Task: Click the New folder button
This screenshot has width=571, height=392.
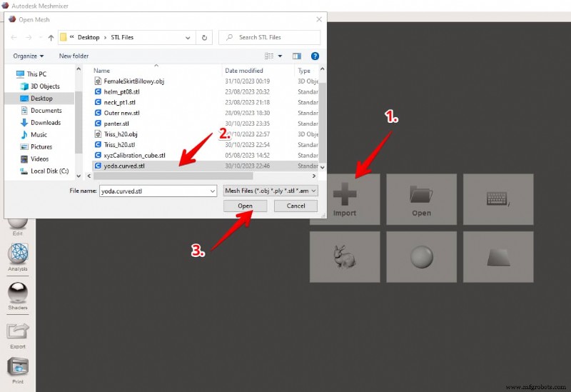Action: 74,56
